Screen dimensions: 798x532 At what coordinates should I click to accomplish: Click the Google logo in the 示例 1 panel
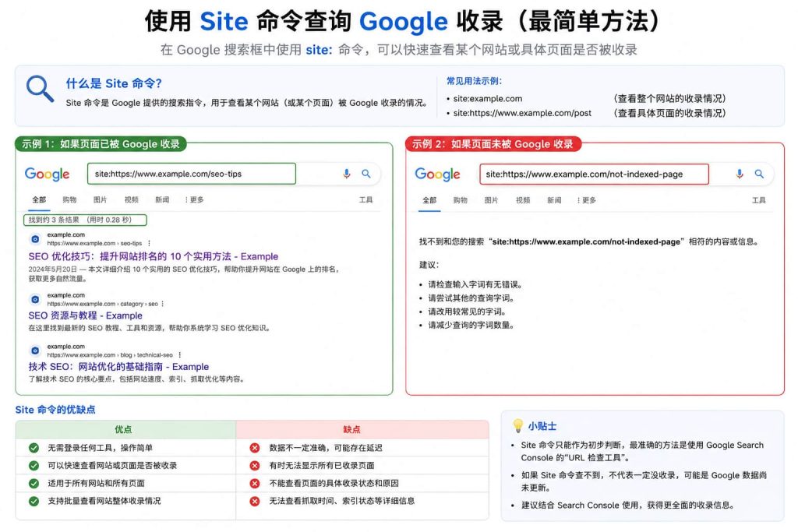[47, 174]
